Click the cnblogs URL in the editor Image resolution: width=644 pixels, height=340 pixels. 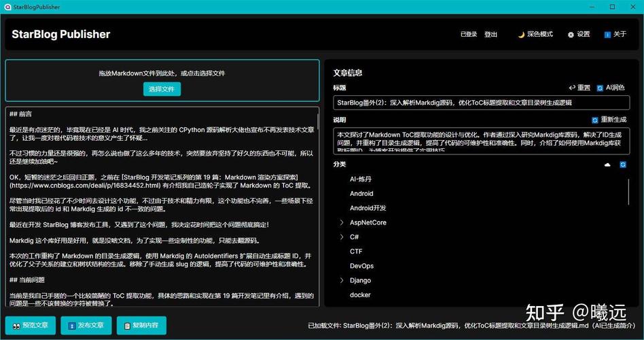click(x=85, y=186)
